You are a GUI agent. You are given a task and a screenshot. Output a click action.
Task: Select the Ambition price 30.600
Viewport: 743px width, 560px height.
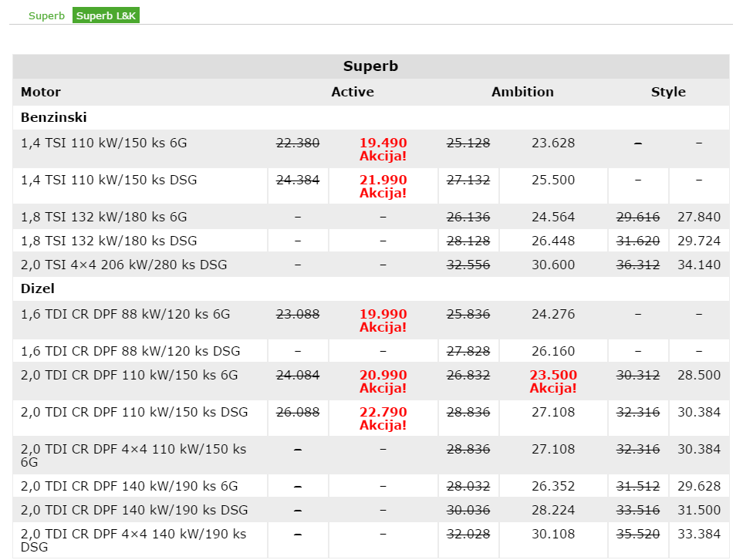point(553,265)
